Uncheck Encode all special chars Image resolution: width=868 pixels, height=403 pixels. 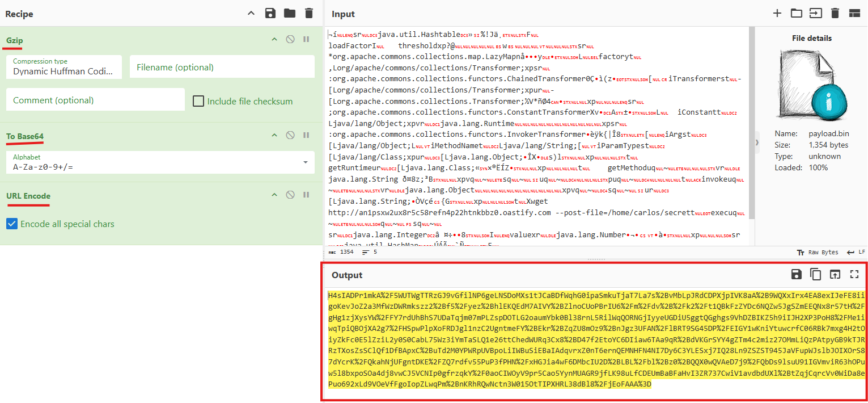pyautogui.click(x=12, y=224)
